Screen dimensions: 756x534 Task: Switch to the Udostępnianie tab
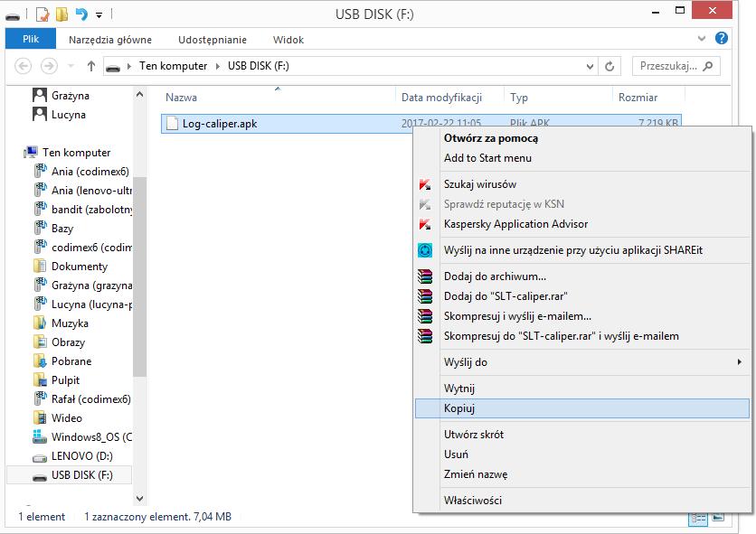coord(213,40)
